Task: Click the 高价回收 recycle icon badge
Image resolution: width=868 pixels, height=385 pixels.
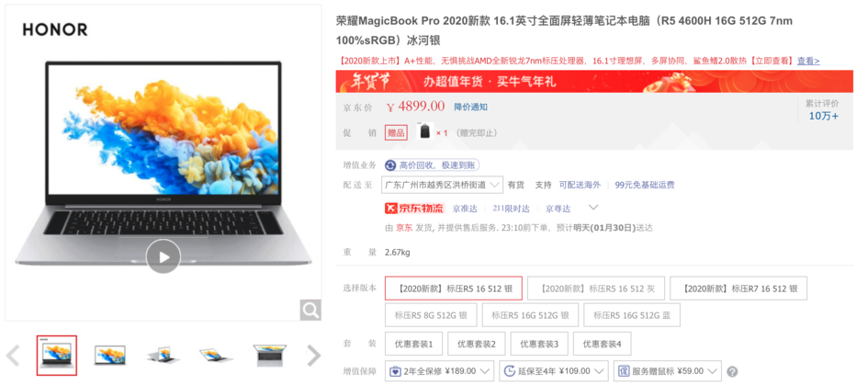Action: click(x=390, y=165)
